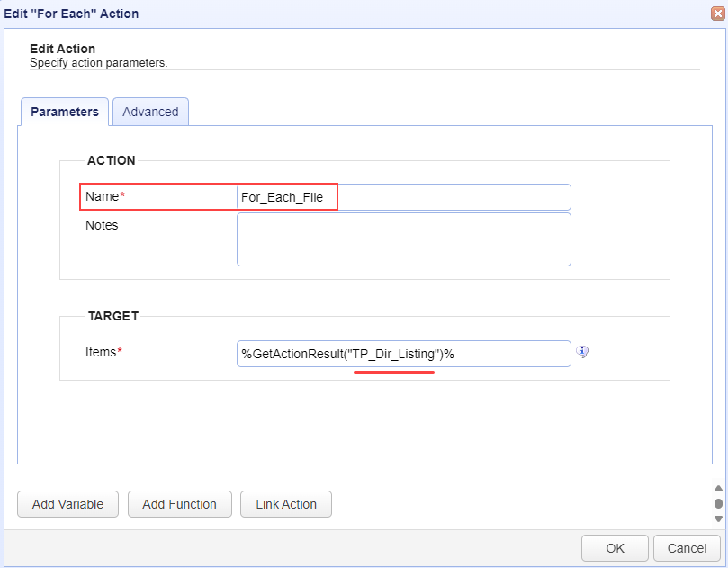Click the Add Variable button
The width and height of the screenshot is (728, 568).
point(67,504)
